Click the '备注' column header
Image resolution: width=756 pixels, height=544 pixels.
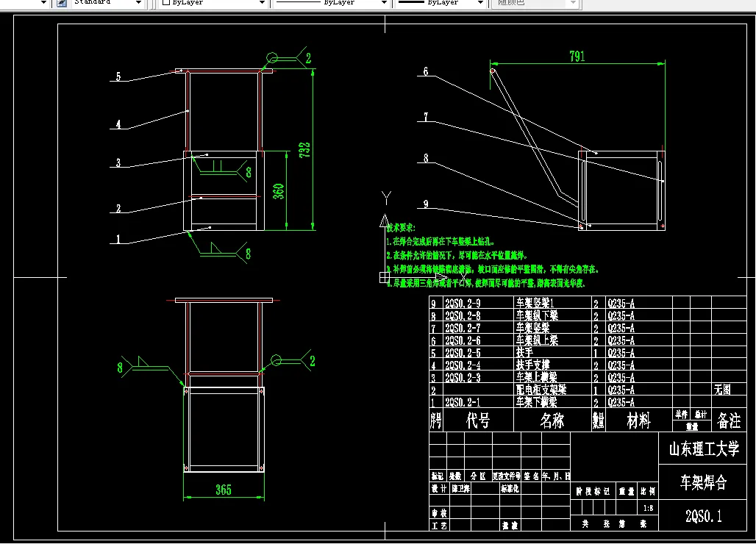[729, 420]
